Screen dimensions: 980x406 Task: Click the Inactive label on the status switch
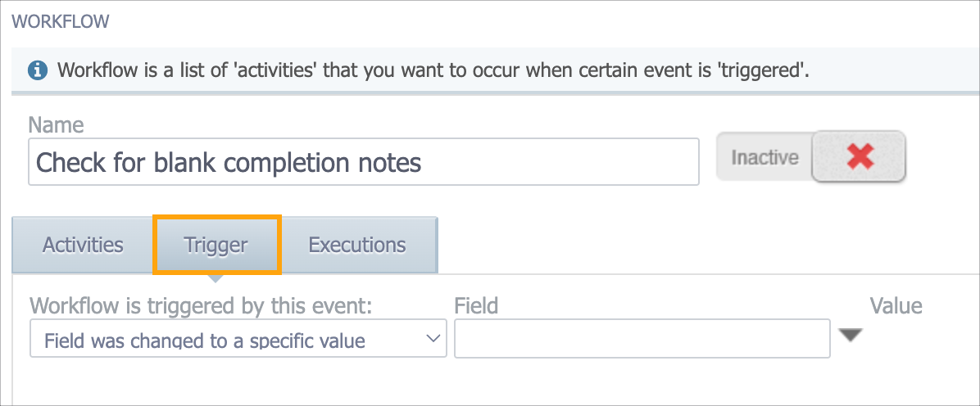[765, 157]
